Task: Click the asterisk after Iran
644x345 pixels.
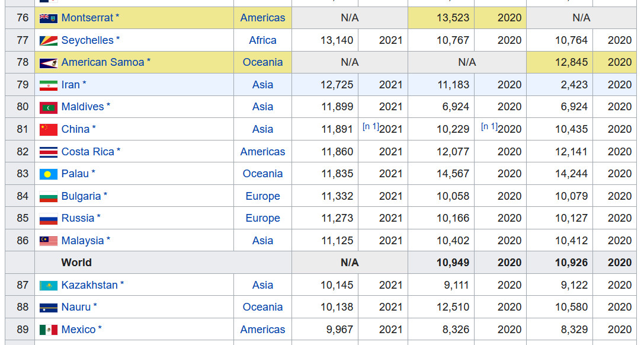Action: pos(85,84)
